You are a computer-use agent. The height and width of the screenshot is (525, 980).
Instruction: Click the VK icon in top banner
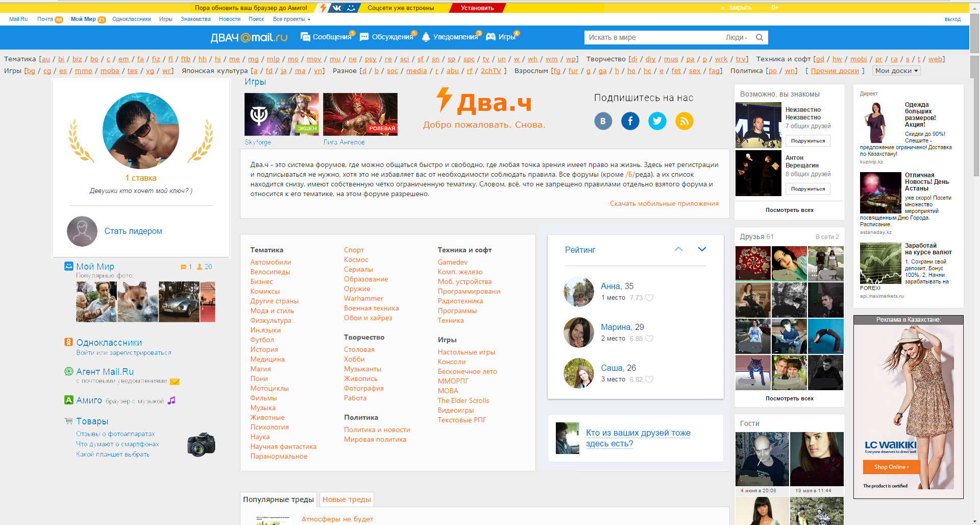pos(337,8)
